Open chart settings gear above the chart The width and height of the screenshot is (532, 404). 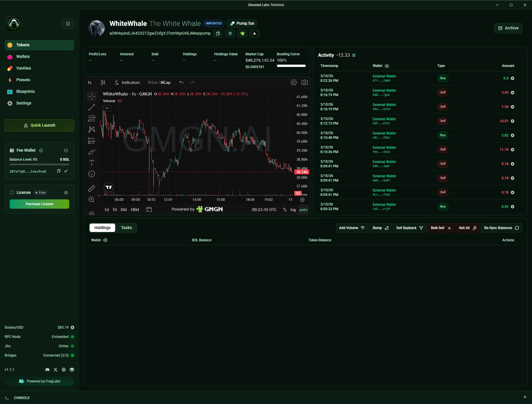coord(293,82)
